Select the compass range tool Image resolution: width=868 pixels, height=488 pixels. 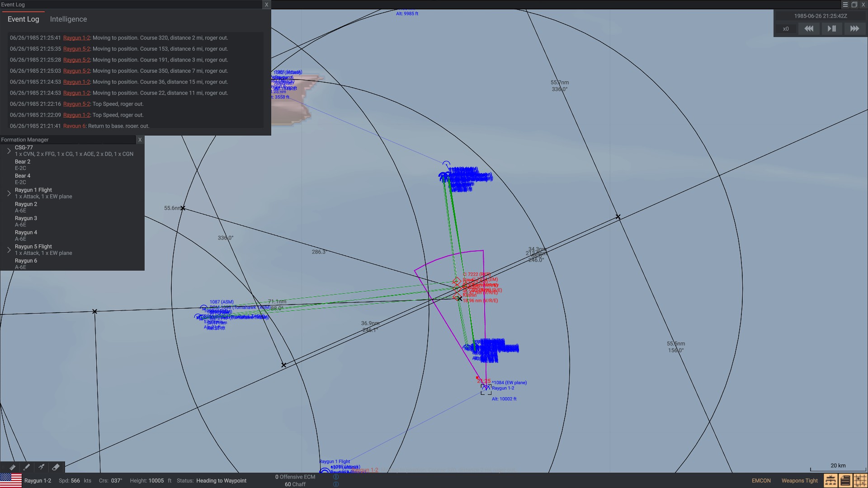[x=41, y=467]
